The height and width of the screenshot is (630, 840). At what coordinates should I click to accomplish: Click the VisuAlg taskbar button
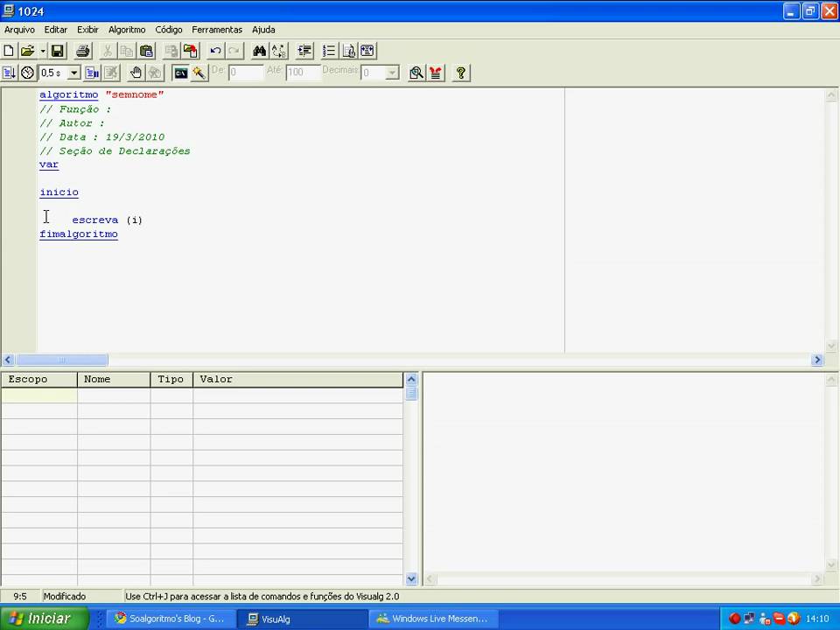coord(303,619)
